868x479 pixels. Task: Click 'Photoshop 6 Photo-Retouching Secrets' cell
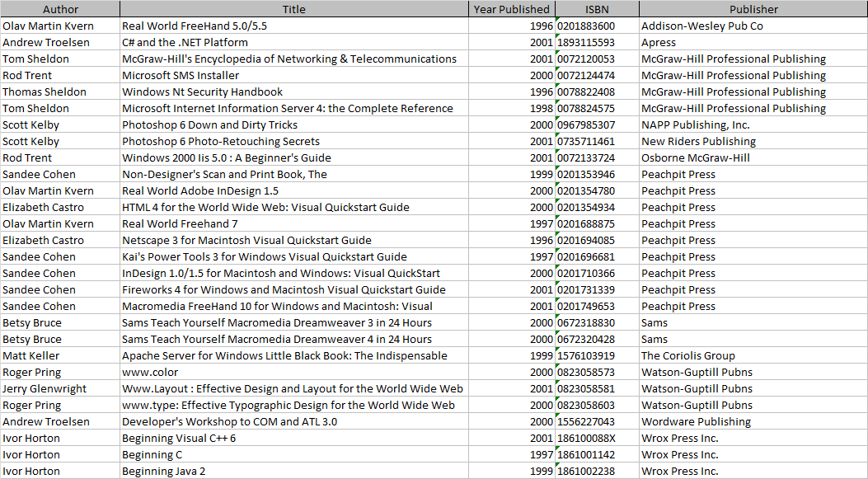tap(294, 141)
